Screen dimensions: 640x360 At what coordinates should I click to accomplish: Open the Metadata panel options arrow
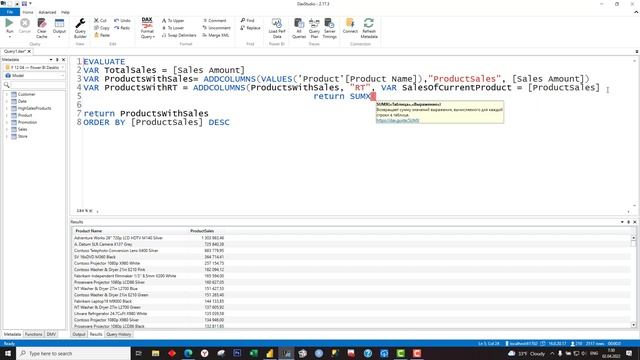point(51,60)
